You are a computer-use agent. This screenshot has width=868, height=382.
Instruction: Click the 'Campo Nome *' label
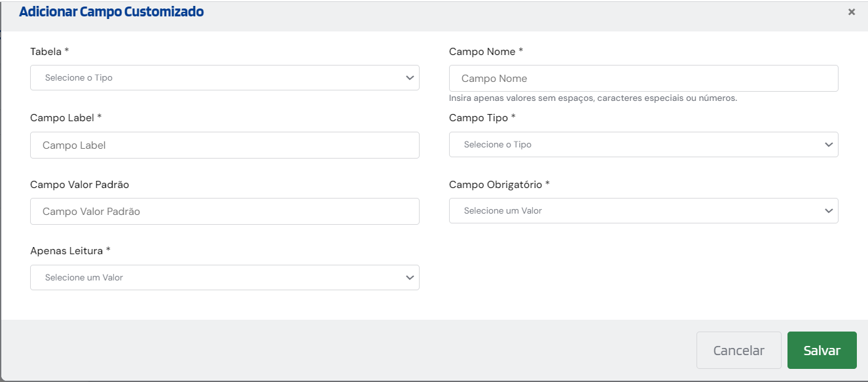486,51
